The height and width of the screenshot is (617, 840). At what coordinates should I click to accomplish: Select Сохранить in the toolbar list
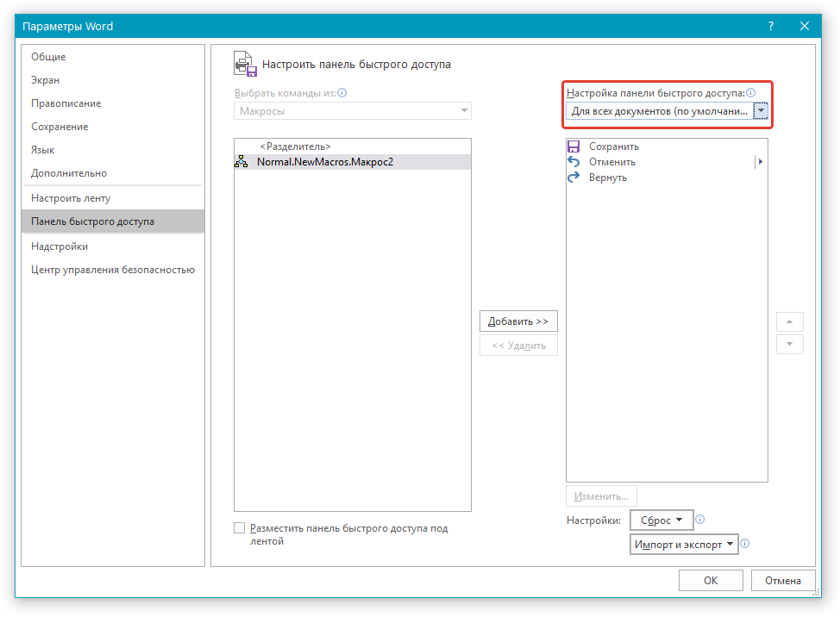pos(667,146)
